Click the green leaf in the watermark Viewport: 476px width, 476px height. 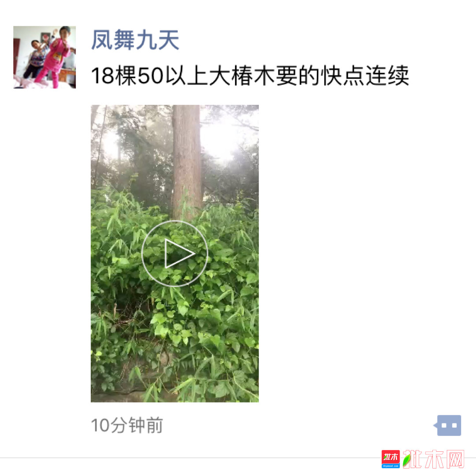[x=407, y=460]
